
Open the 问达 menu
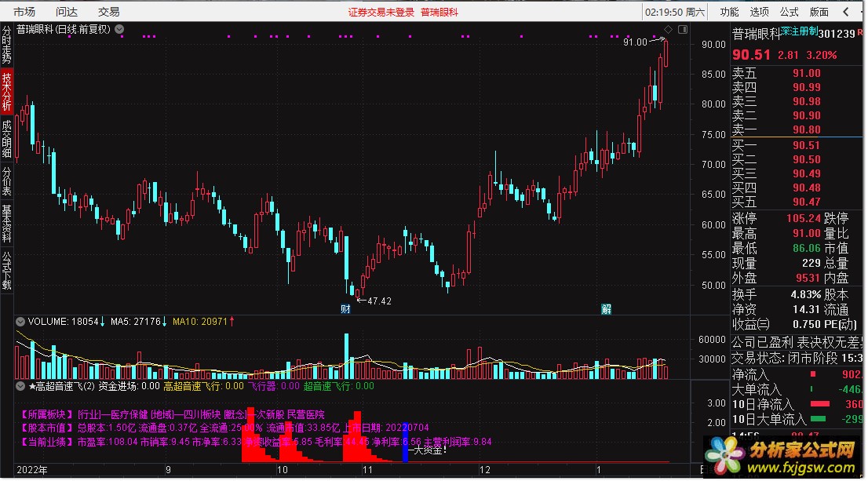coord(67,12)
